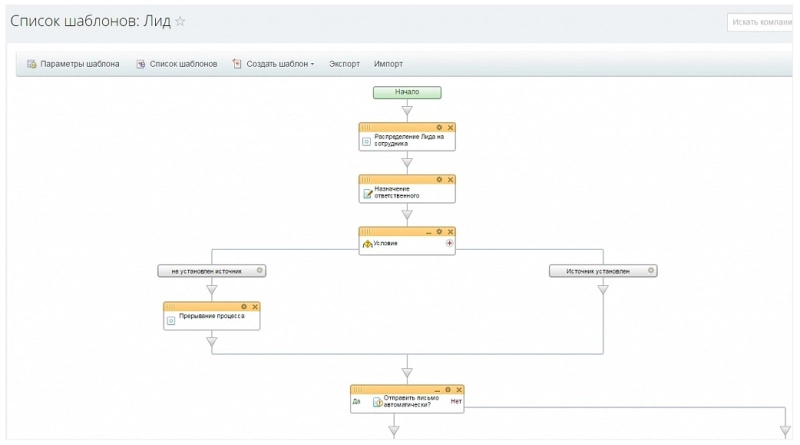Open the 'Создать шаблон' dropdown
Viewport: 800px width, 445px height.
pyautogui.click(x=273, y=64)
